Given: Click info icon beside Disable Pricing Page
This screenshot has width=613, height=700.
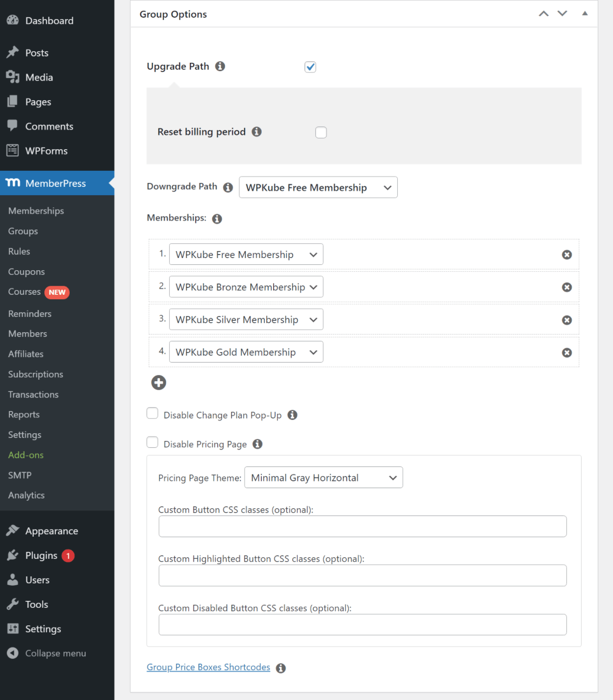Looking at the screenshot, I should [257, 444].
